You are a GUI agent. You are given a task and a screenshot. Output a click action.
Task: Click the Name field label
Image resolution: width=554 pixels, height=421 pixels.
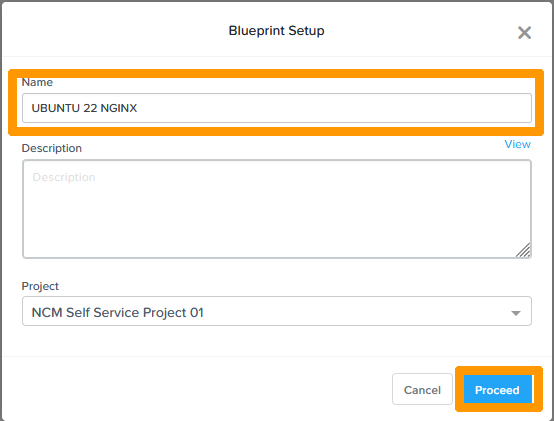coord(37,82)
